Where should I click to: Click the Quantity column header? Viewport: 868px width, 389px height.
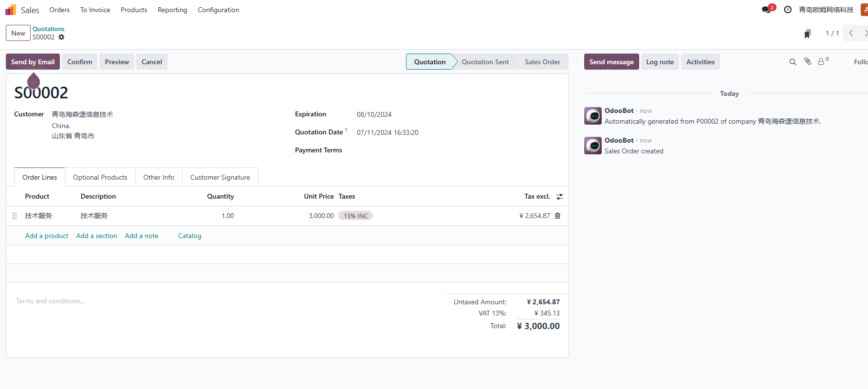click(221, 196)
